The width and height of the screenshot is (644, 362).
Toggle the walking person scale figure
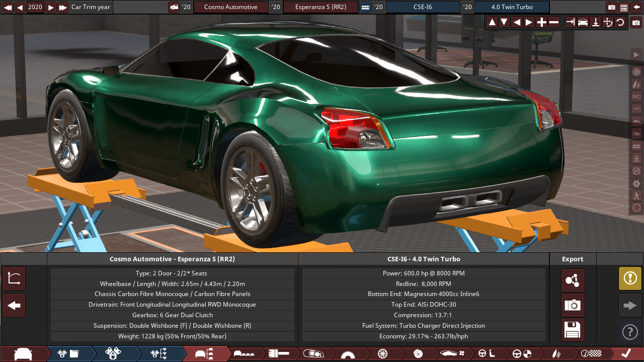pos(636,195)
